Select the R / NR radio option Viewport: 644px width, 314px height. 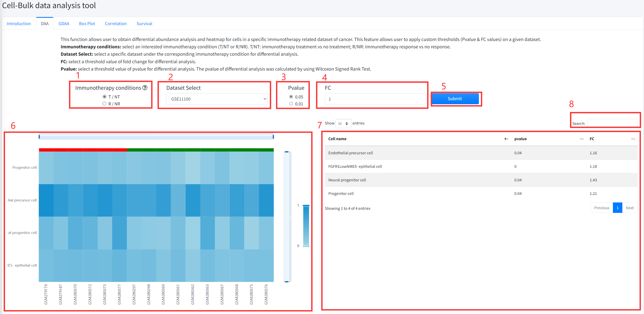105,104
